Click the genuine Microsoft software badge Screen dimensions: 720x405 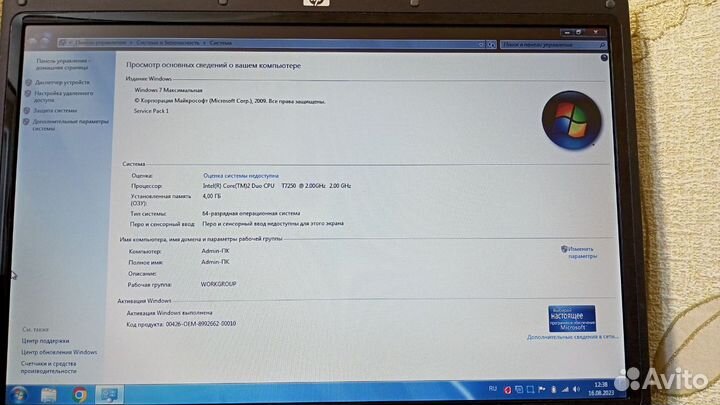tap(572, 318)
